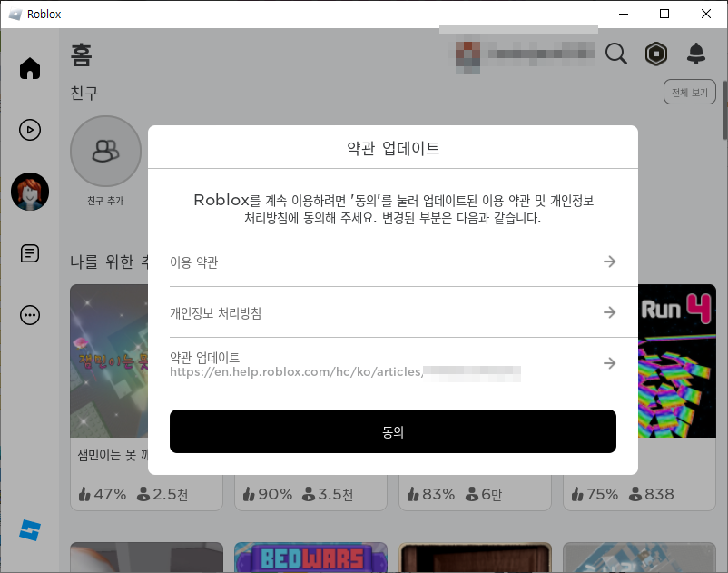Click the BedWars game thumbnail
Screen dimensions: 728x573
(x=310, y=558)
